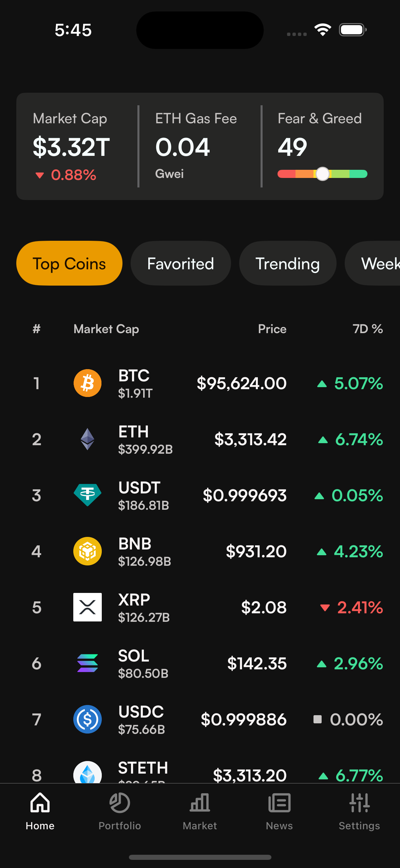Tap the Solana logo icon

coord(88,663)
